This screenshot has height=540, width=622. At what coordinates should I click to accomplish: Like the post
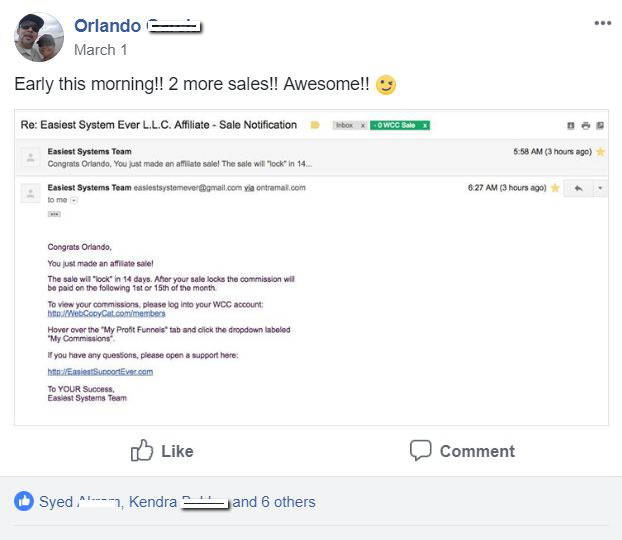pyautogui.click(x=162, y=451)
